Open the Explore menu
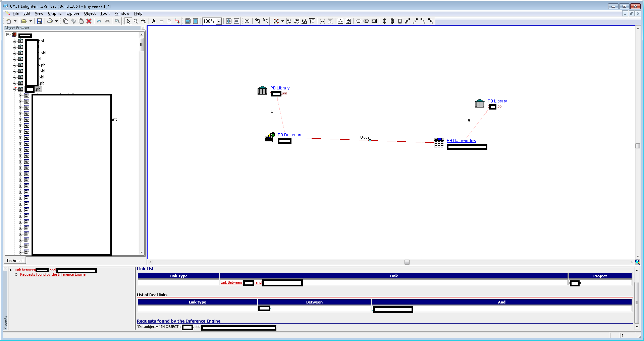 [x=72, y=13]
